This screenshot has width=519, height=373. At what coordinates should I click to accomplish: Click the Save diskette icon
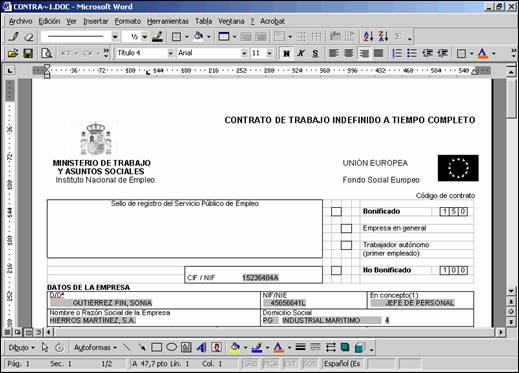[x=28, y=53]
